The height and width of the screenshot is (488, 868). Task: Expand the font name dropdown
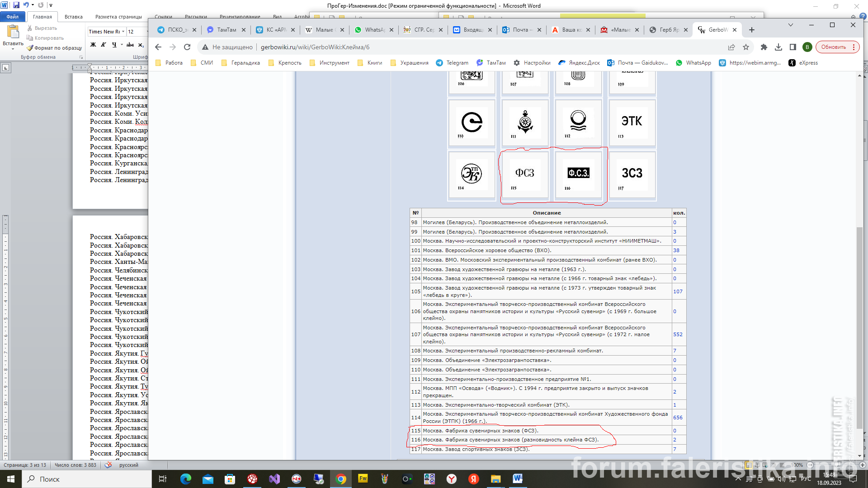(x=123, y=32)
